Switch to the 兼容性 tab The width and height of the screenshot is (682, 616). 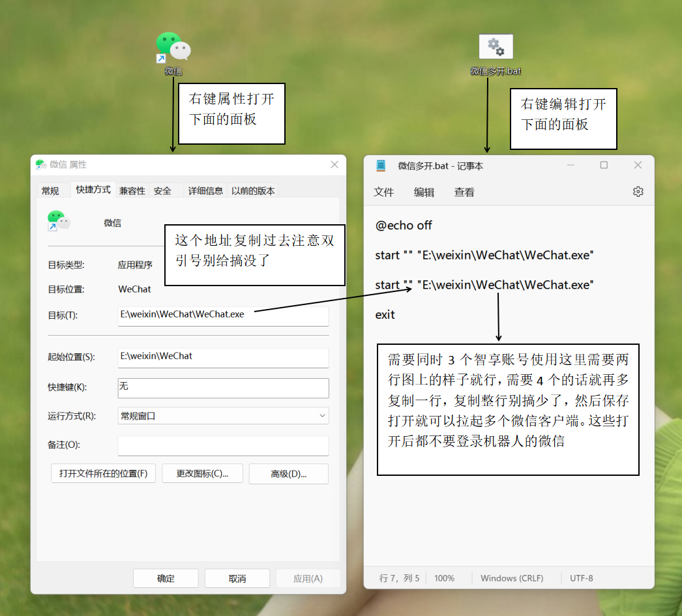pos(132,191)
